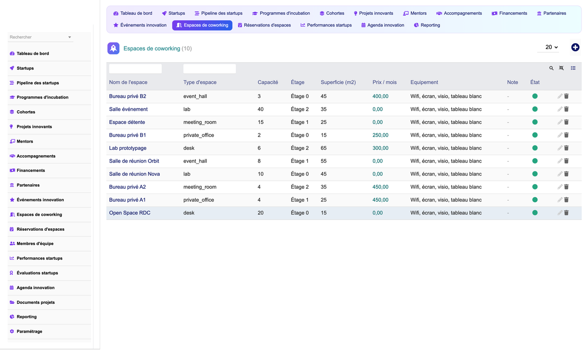Click the Mentors icon in sidebar
Screen dimensions: 588x364
pos(12,141)
